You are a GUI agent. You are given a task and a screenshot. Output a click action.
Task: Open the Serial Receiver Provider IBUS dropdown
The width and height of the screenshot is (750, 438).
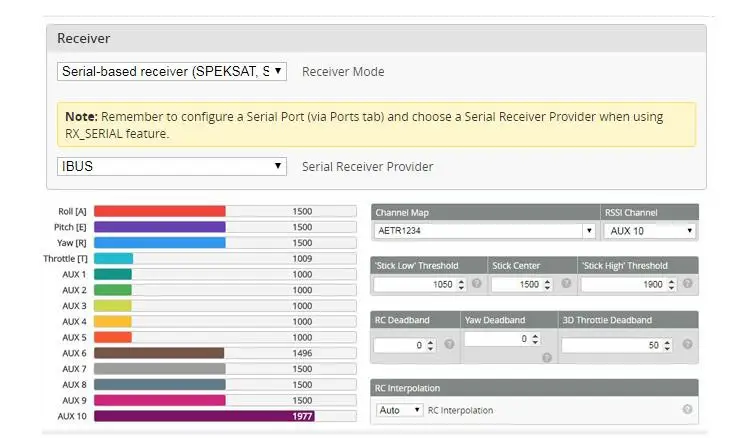[172, 166]
